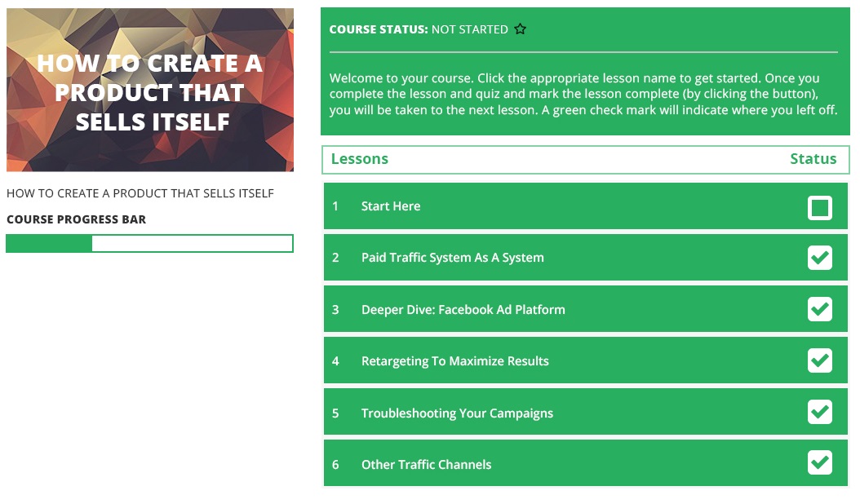Image resolution: width=860 pixels, height=504 pixels.
Task: Click the course title text below banner
Action: [140, 193]
